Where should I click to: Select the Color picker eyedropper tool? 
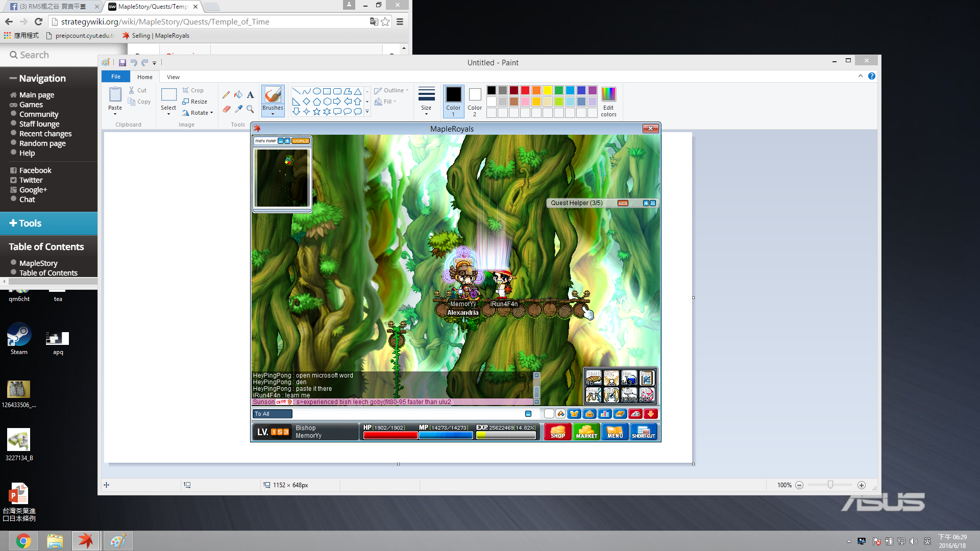(238, 109)
